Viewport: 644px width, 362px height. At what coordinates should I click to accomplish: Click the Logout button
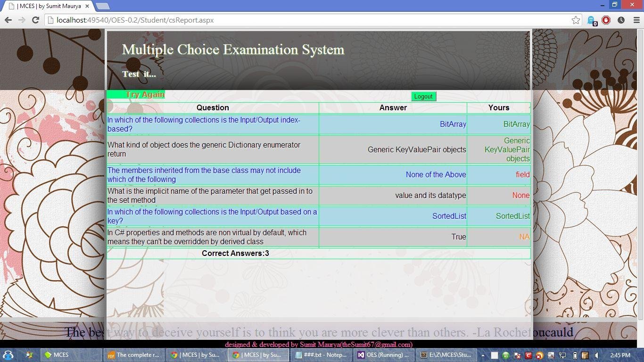423,96
